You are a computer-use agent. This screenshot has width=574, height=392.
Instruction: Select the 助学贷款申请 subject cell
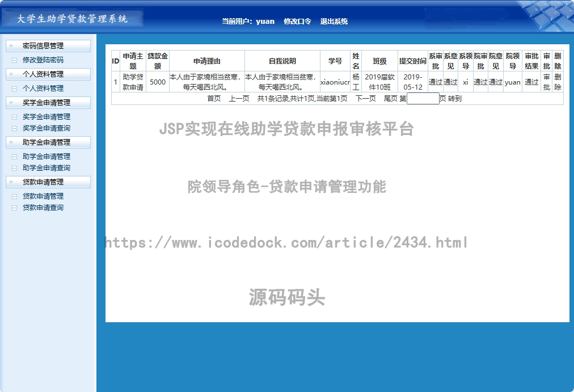click(x=133, y=82)
